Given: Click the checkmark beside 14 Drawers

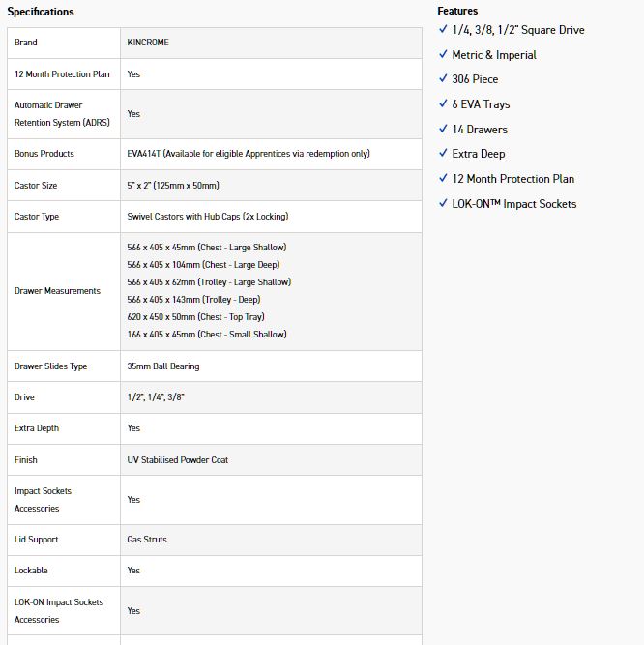Looking at the screenshot, I should (443, 130).
